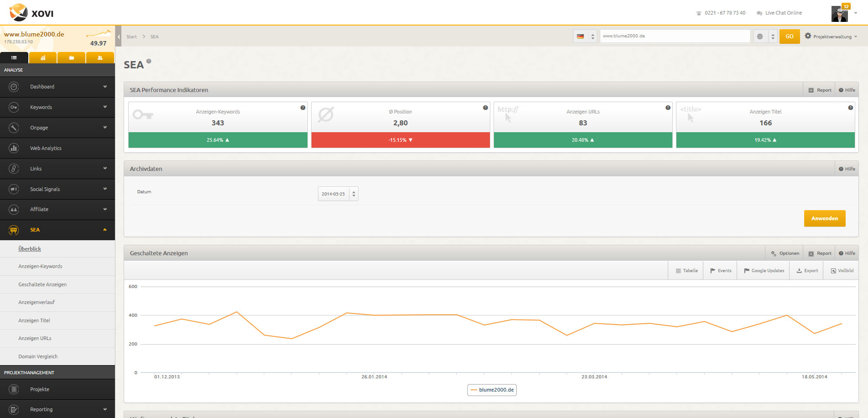Click help icon on Ø Position card

click(485, 108)
